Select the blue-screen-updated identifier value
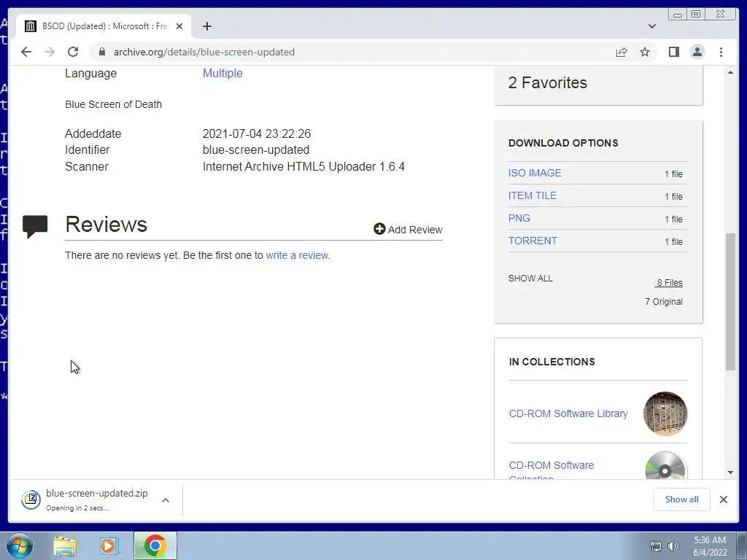Image resolution: width=747 pixels, height=560 pixels. point(256,150)
